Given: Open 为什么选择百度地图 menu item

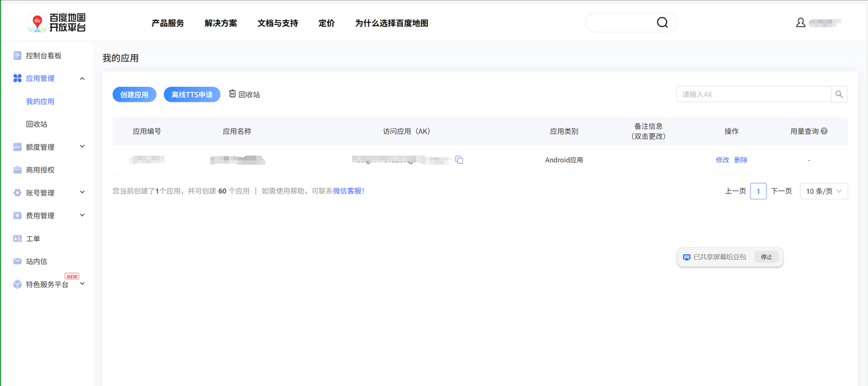Looking at the screenshot, I should click(392, 23).
